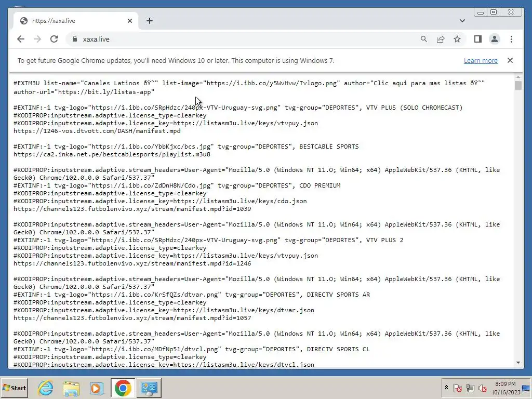Viewport: 532px width, 399px height.
Task: Switch to Google Chrome in taskbar
Action: [123, 388]
